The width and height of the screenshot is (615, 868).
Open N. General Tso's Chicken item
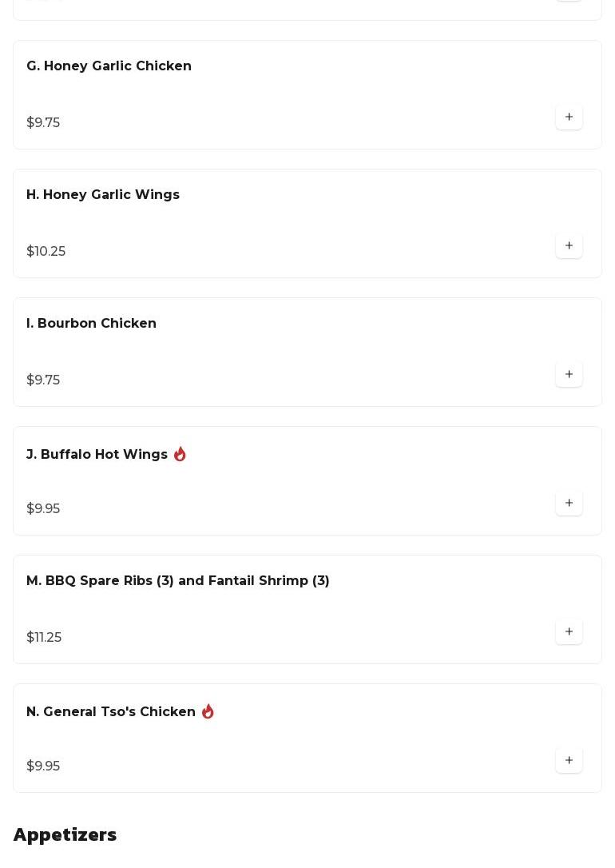111,712
